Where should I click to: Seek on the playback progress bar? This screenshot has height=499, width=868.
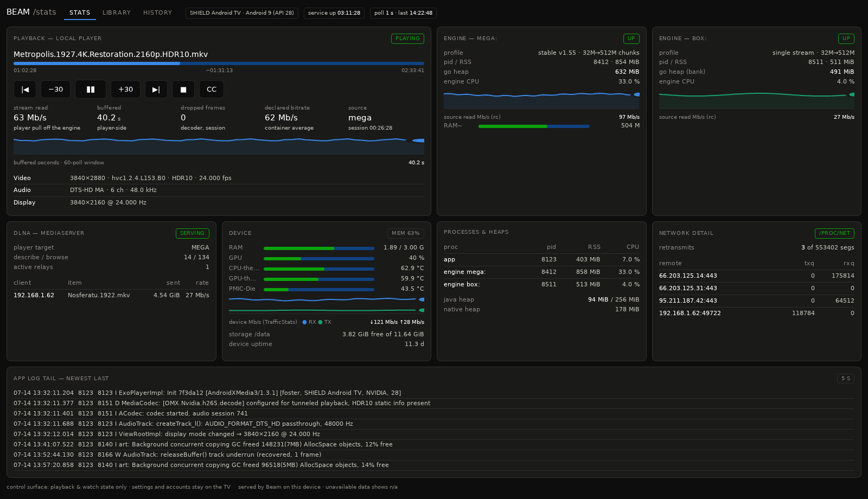219,63
